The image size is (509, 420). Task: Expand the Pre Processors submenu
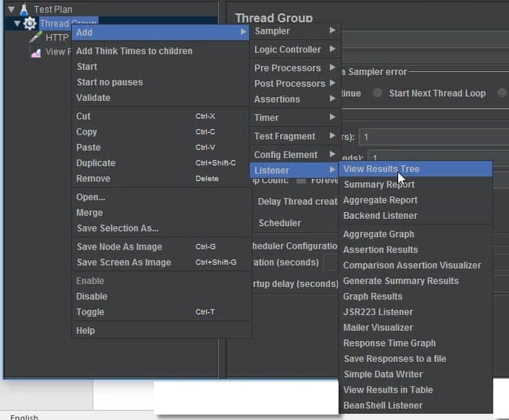(x=295, y=68)
